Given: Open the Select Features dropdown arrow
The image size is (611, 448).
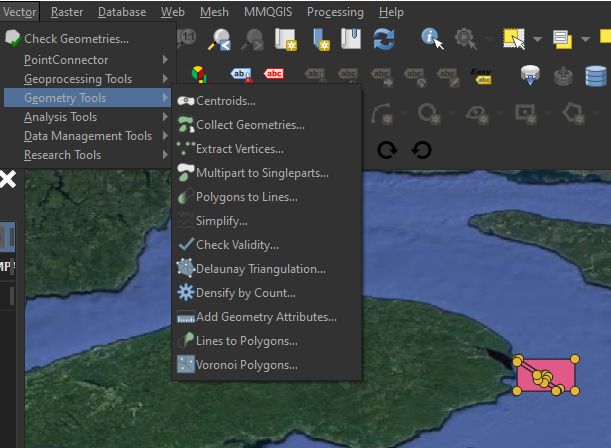Looking at the screenshot, I should coord(537,39).
